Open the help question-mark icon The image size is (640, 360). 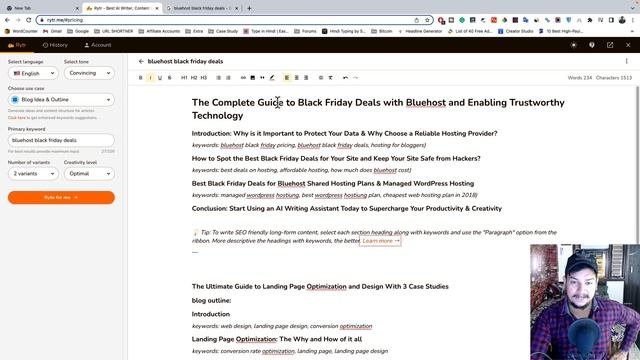[x=592, y=45]
